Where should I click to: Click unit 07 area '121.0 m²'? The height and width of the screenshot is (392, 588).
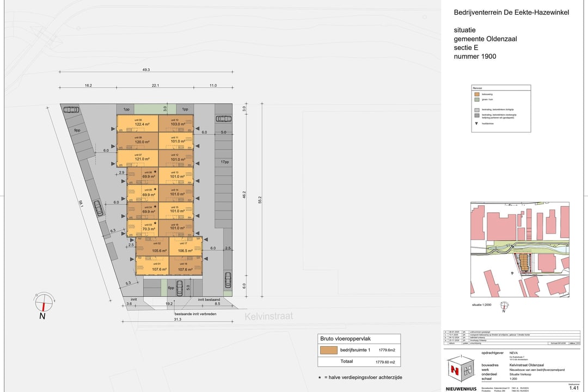coord(142,159)
